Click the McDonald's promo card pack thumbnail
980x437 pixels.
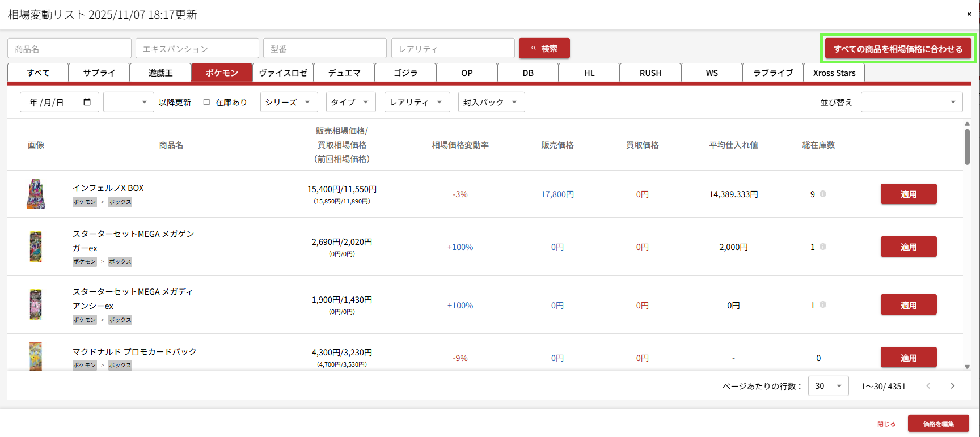(x=36, y=357)
